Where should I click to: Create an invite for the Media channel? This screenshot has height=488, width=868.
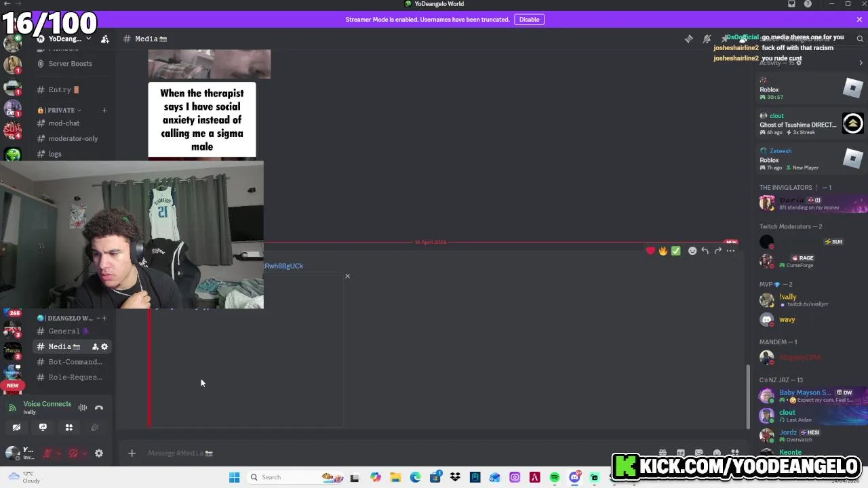pos(95,346)
